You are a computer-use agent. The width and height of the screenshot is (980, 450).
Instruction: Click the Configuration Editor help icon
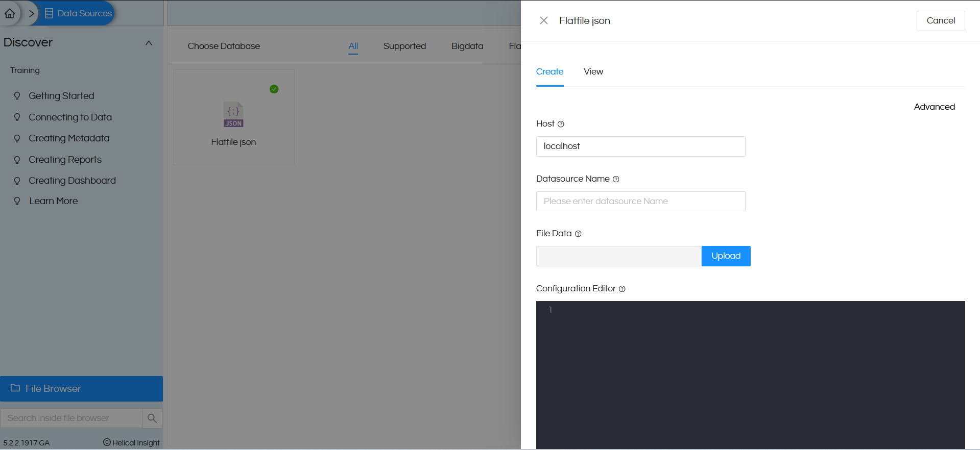(622, 289)
